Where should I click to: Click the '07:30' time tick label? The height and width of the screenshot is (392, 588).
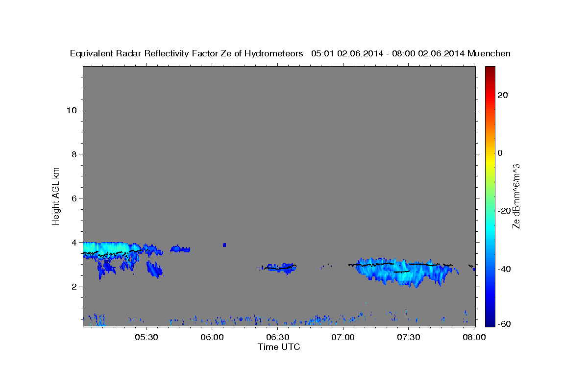click(409, 338)
